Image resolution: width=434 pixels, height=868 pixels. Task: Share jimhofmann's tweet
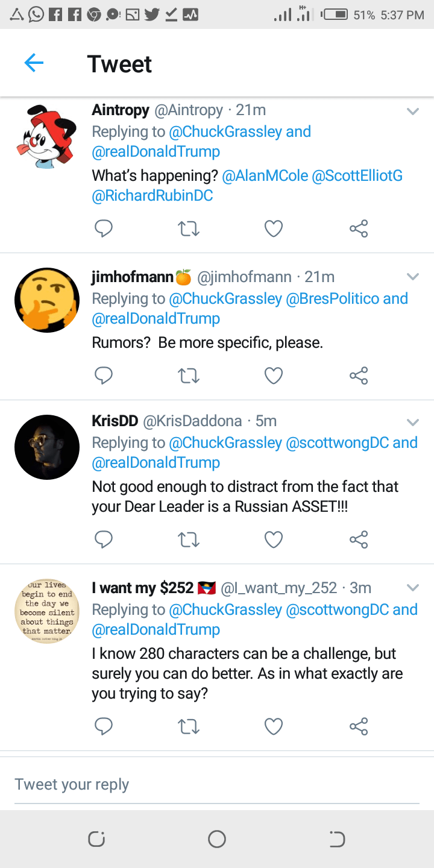click(x=359, y=376)
